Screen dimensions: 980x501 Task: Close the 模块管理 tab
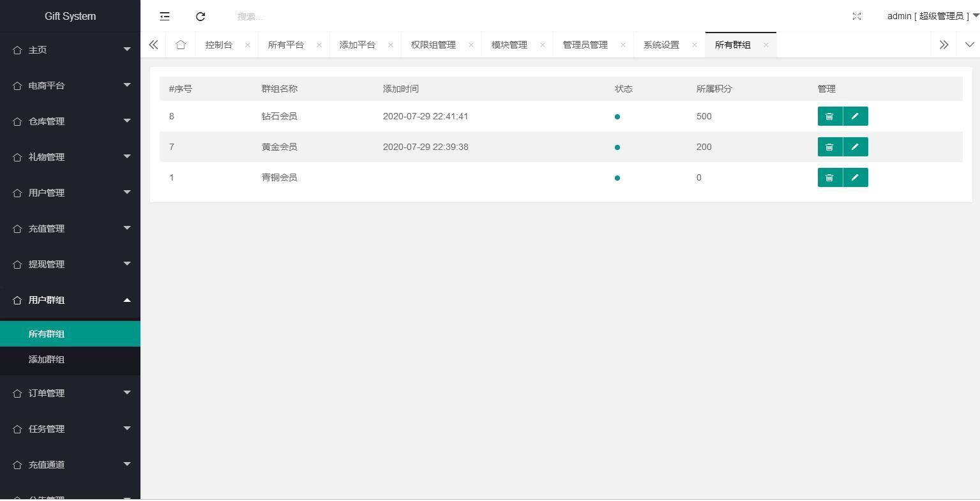[x=543, y=45]
